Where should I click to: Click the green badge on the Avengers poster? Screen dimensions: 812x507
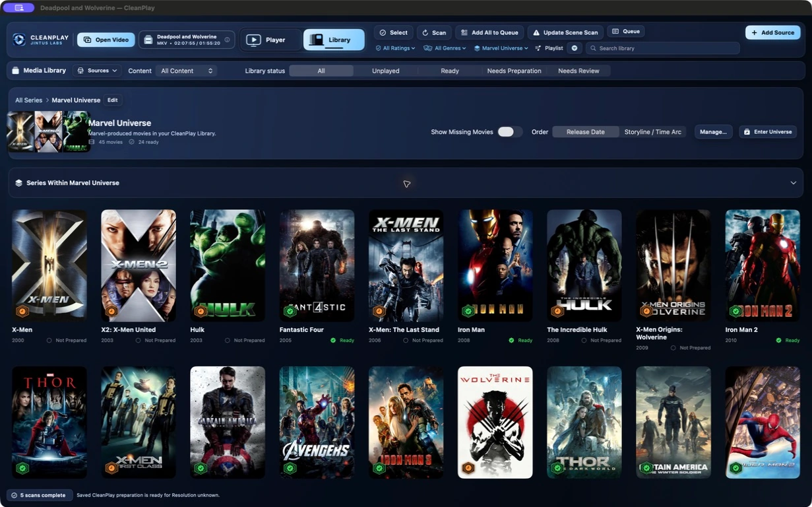coord(290,468)
